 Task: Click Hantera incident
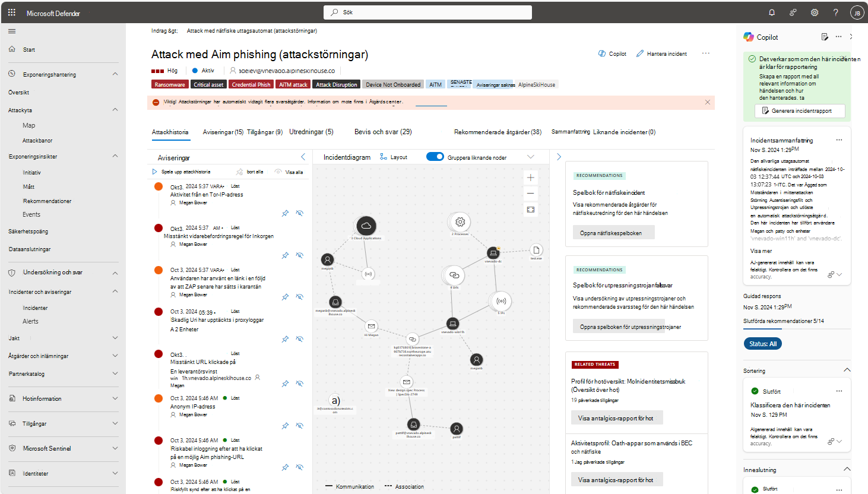661,53
